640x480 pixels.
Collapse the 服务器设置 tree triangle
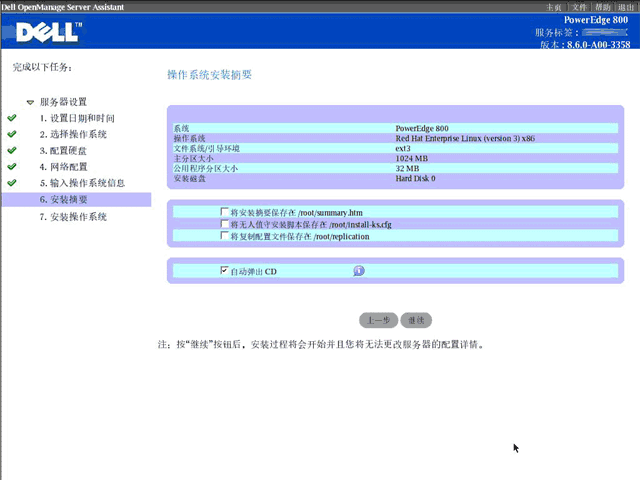point(30,102)
